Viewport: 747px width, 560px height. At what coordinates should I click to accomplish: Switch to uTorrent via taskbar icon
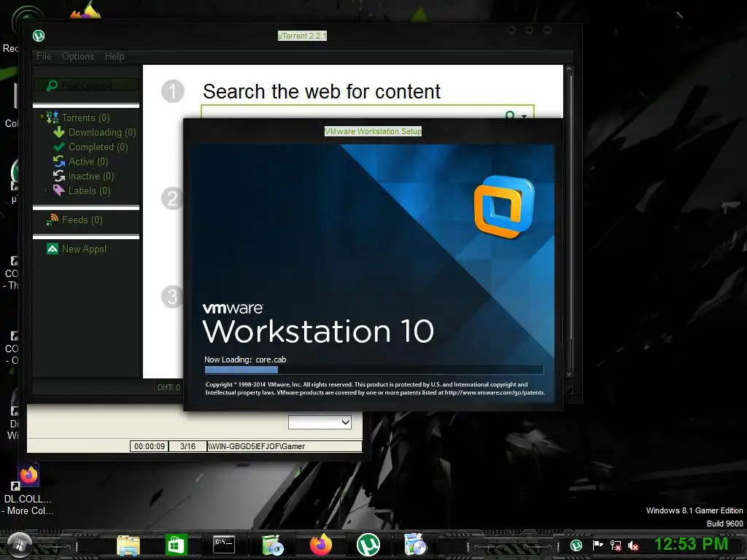tap(368, 545)
